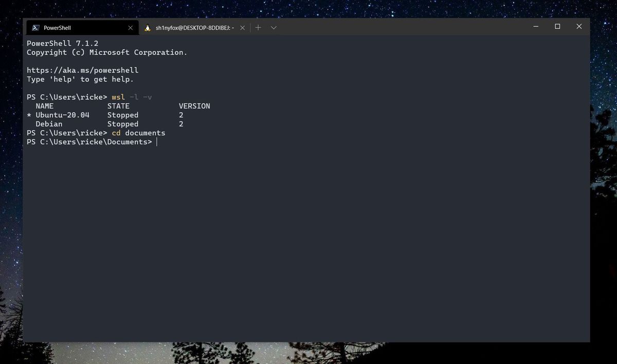617x364 pixels.
Task: Click the NAME column header
Action: [45, 106]
